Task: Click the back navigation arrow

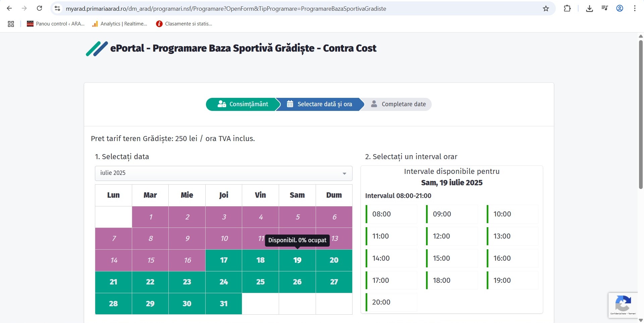Action: pos(9,8)
